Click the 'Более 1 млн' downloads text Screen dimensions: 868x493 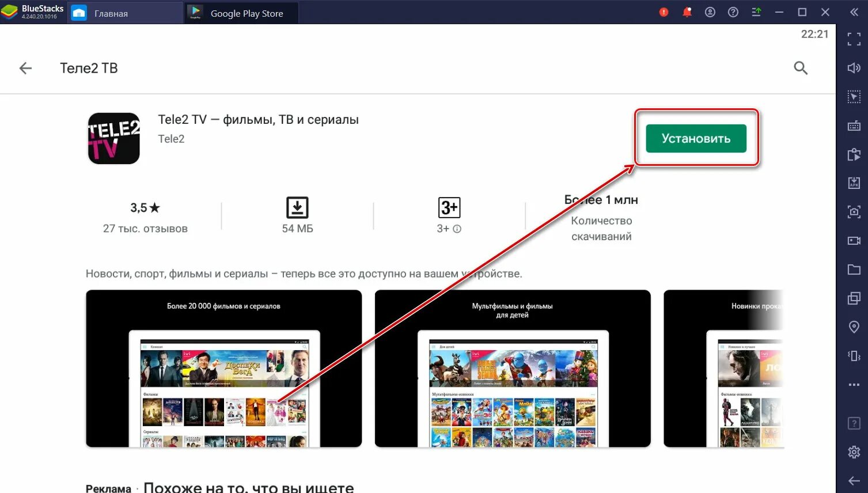pyautogui.click(x=601, y=200)
